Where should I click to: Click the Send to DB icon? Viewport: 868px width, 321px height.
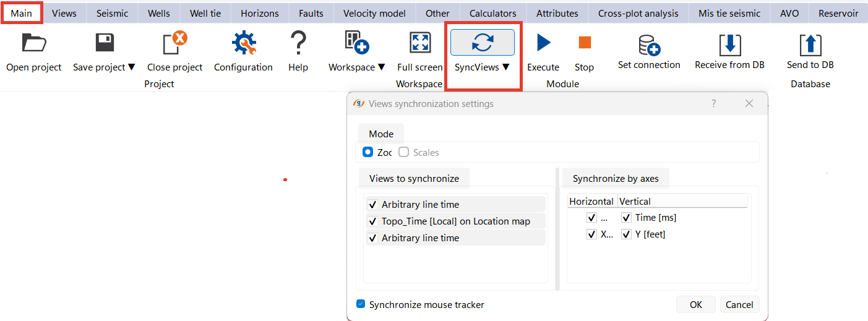[x=810, y=45]
